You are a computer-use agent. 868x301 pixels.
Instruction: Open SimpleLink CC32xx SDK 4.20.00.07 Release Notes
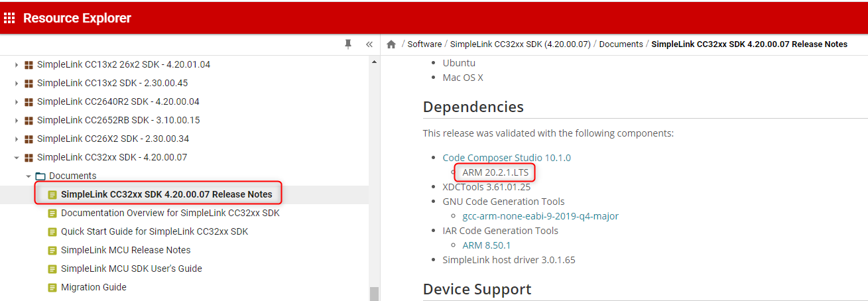click(166, 195)
